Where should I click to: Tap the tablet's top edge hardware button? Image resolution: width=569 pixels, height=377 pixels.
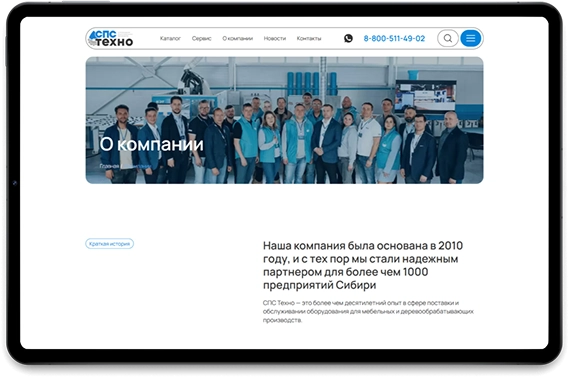click(86, 1)
